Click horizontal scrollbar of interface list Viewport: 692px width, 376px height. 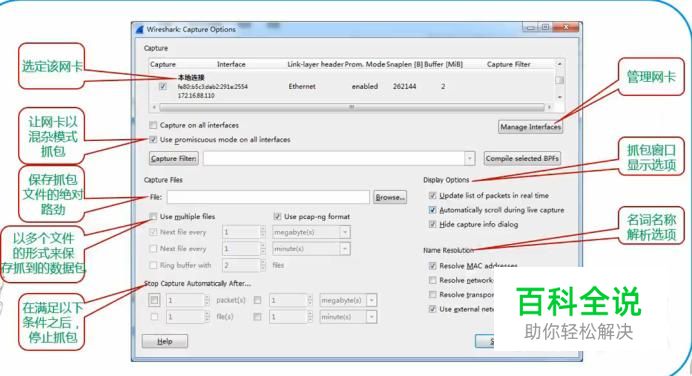351,107
